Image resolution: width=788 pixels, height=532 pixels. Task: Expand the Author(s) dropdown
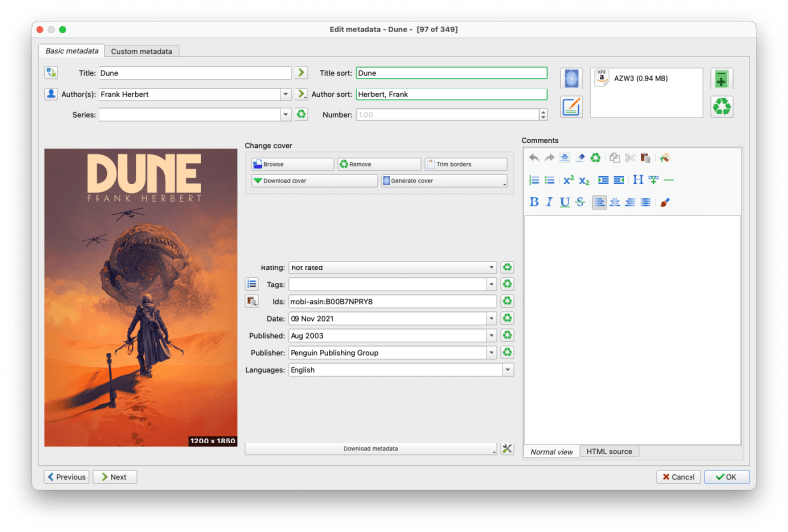pyautogui.click(x=285, y=94)
